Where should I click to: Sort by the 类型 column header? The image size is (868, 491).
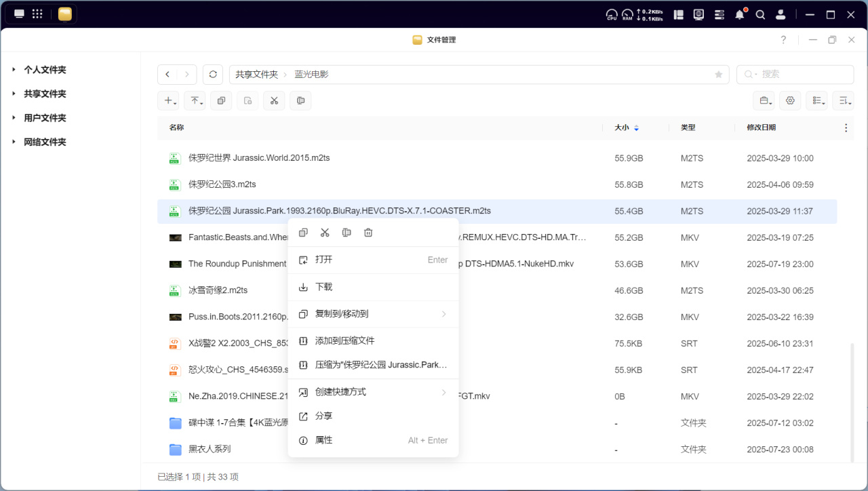tap(688, 127)
